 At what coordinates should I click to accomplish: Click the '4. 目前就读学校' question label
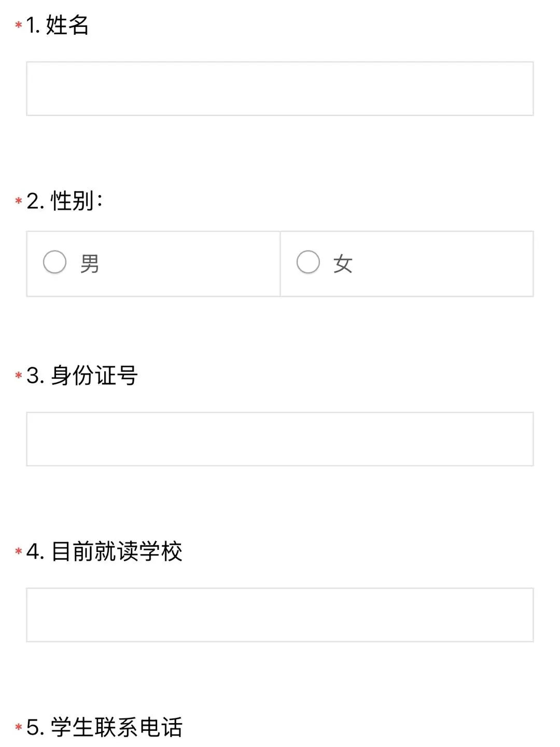pyautogui.click(x=104, y=551)
